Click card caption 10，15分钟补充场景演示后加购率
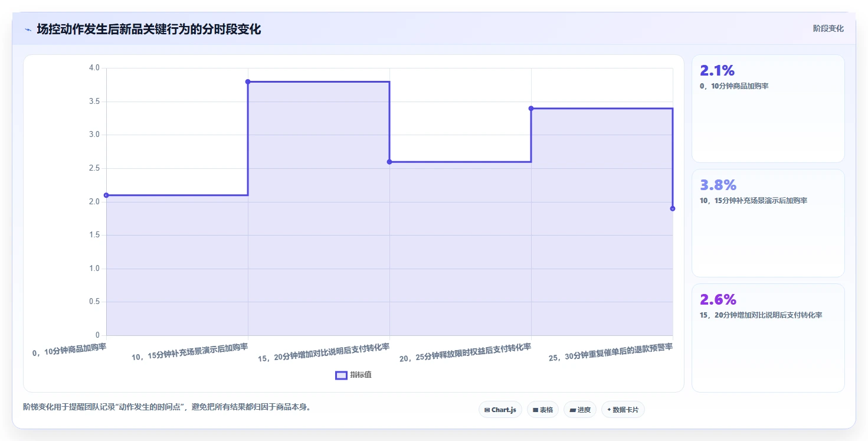868x441 pixels. point(754,201)
